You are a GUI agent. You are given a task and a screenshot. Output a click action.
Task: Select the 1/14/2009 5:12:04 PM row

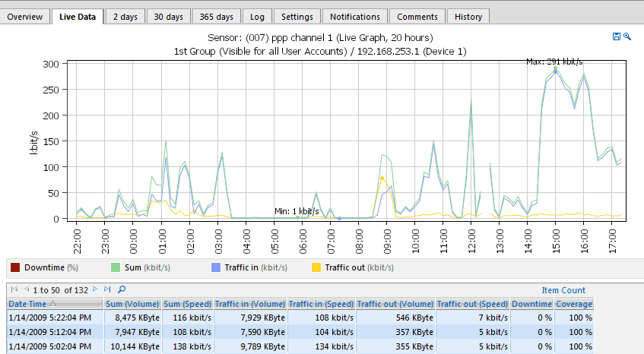[300, 332]
